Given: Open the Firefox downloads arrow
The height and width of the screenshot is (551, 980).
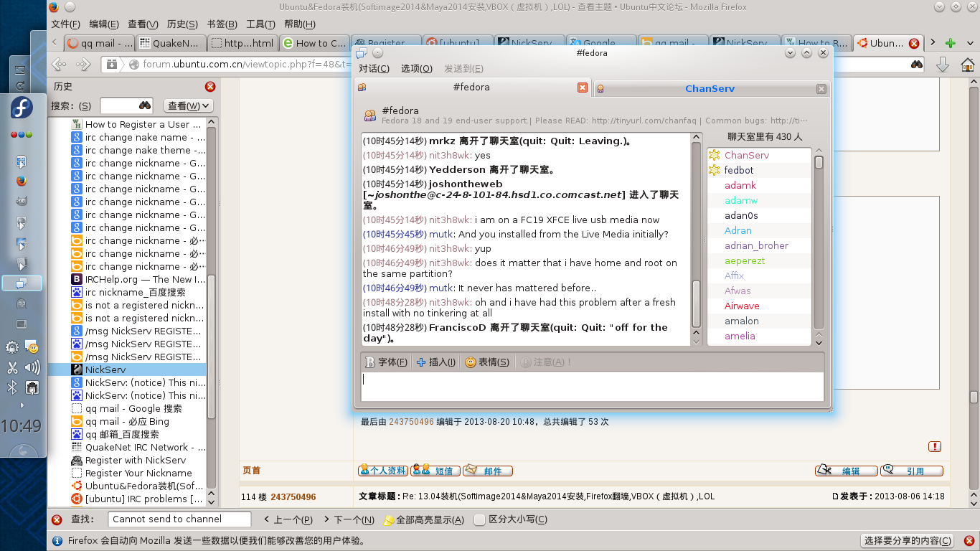Looking at the screenshot, I should click(943, 65).
